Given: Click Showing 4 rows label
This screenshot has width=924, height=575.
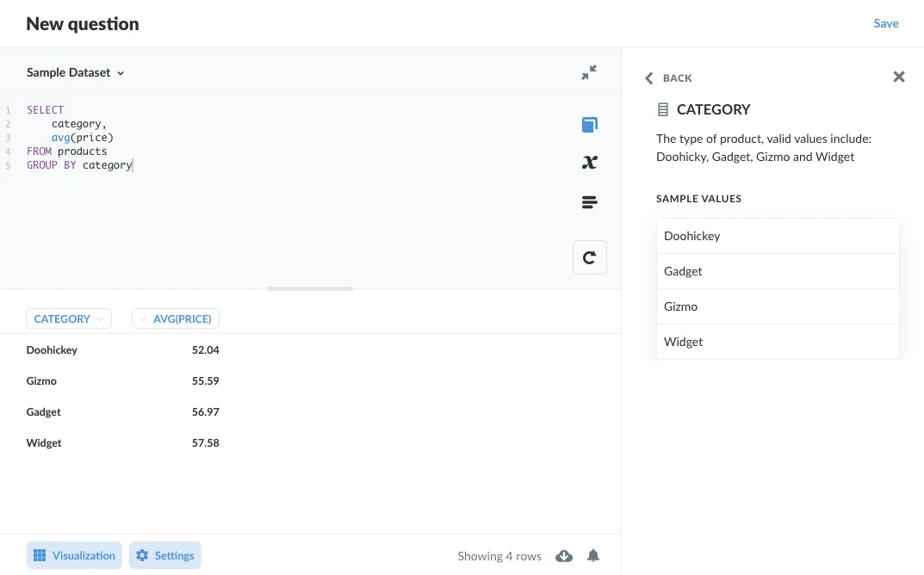Looking at the screenshot, I should click(499, 556).
